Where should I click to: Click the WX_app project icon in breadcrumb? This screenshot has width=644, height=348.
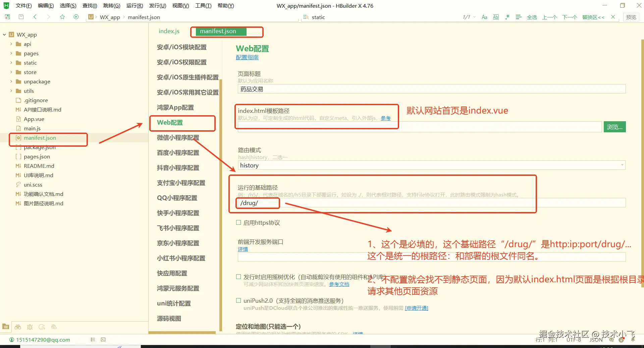pyautogui.click(x=91, y=17)
